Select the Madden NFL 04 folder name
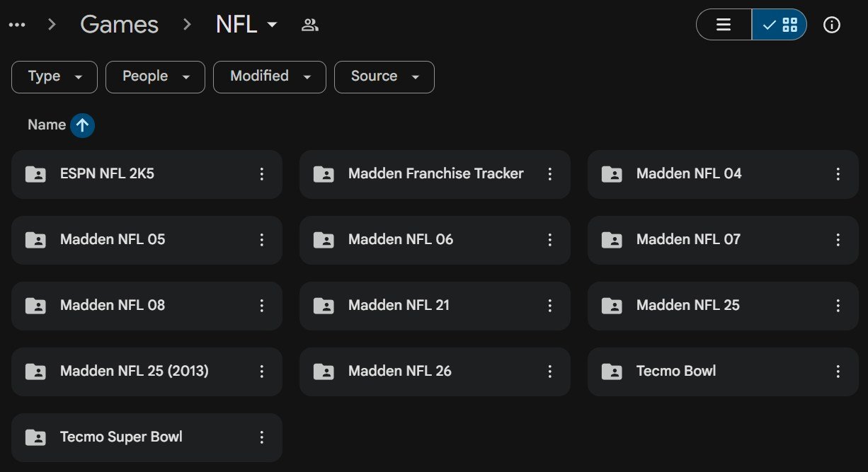The image size is (868, 472). [689, 174]
